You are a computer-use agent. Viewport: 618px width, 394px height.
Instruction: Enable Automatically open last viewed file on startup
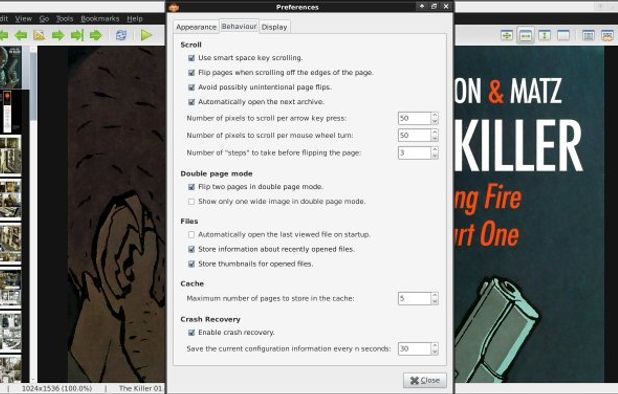click(x=192, y=235)
